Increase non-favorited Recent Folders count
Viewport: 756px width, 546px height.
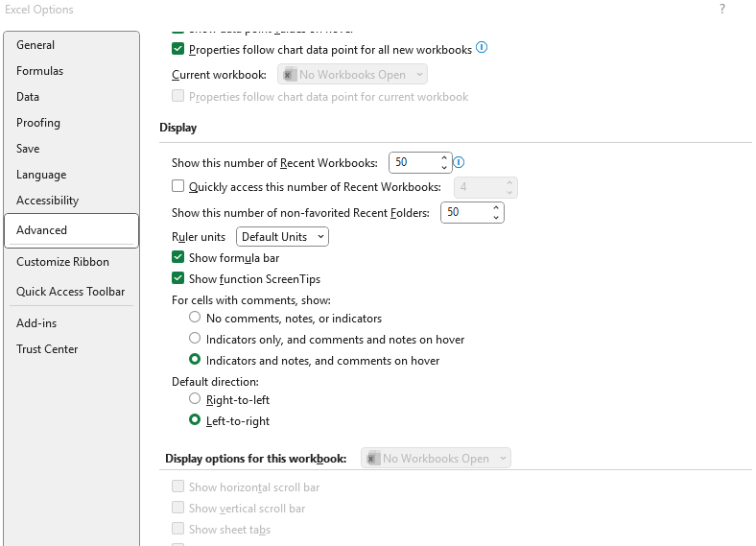pos(496,208)
